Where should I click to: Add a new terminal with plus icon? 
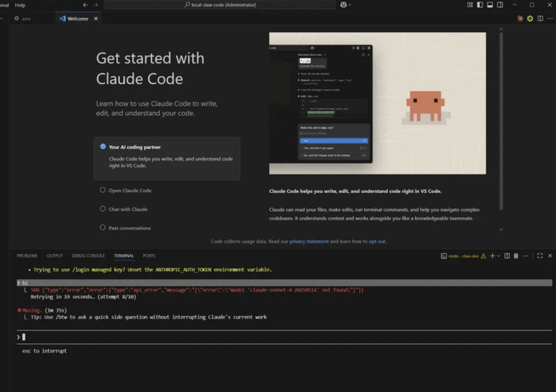[492, 256]
